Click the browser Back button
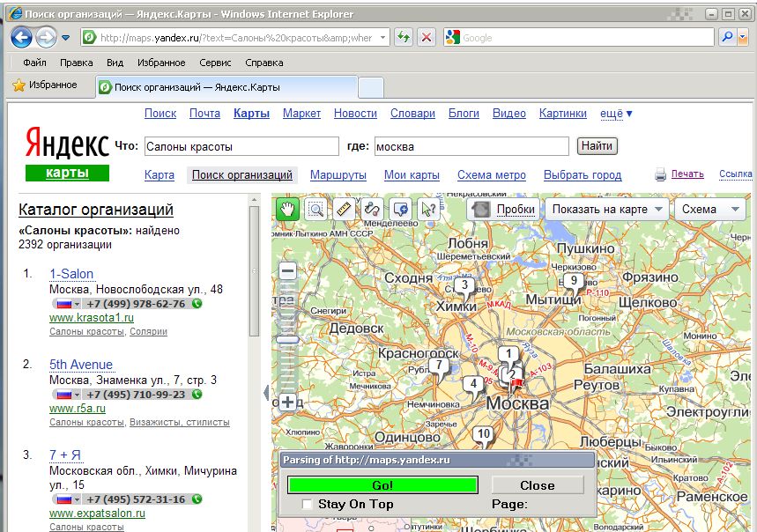Viewport: 757px width, 532px height. pyautogui.click(x=21, y=37)
